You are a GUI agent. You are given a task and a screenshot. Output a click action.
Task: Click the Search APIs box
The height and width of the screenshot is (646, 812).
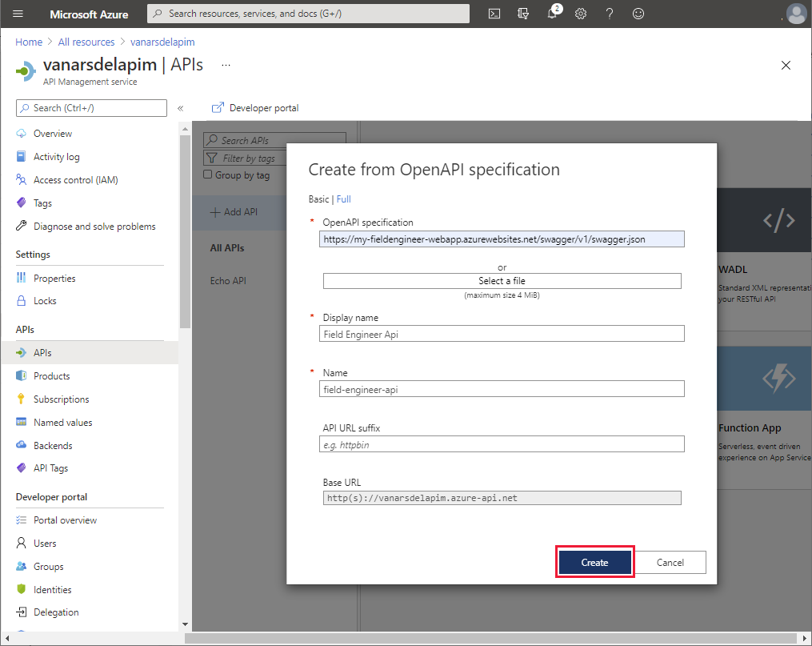(x=274, y=140)
